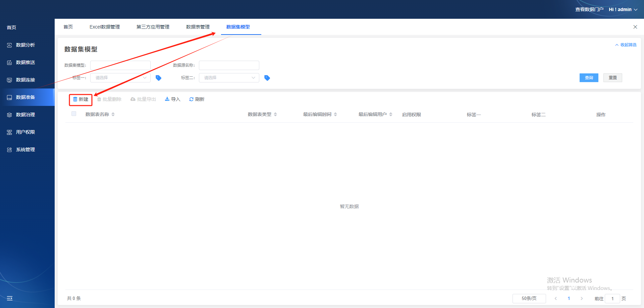Sort by 数据表名称 column
The image size is (644, 308).
(x=113, y=114)
